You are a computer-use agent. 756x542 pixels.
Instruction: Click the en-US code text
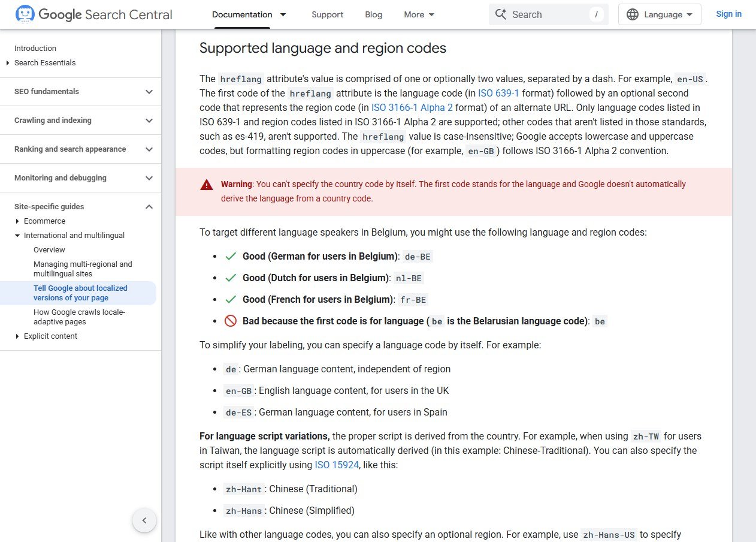coord(690,79)
